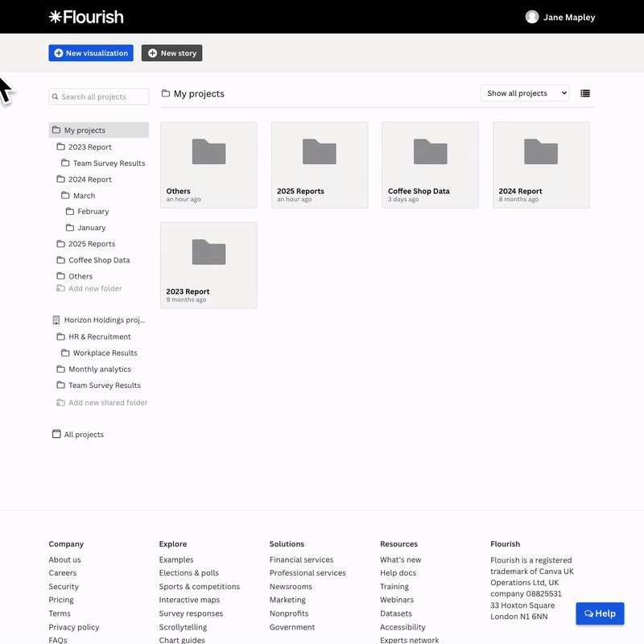644x644 pixels.
Task: Open 2023 Report folder in sidebar
Action: click(x=90, y=147)
